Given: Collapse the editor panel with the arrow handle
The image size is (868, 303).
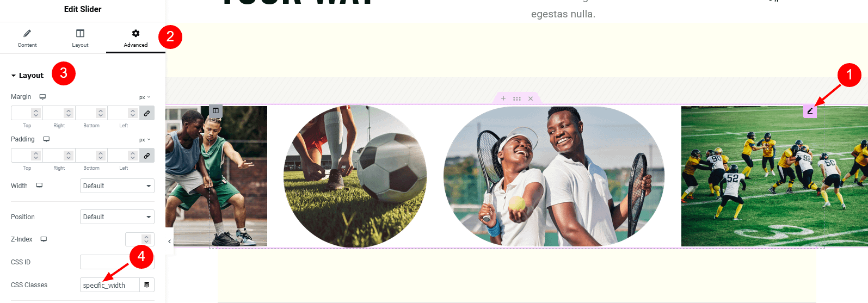Looking at the screenshot, I should pos(169,242).
